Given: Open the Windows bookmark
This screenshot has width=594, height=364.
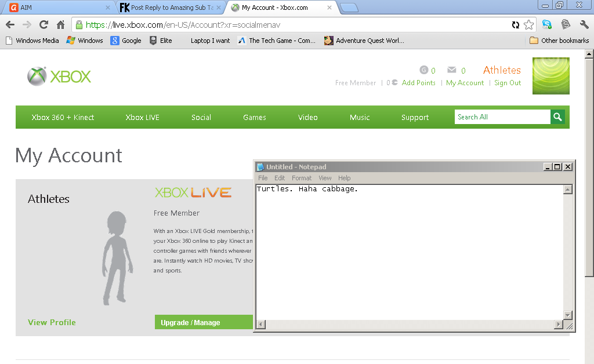Looking at the screenshot, I should (x=85, y=41).
